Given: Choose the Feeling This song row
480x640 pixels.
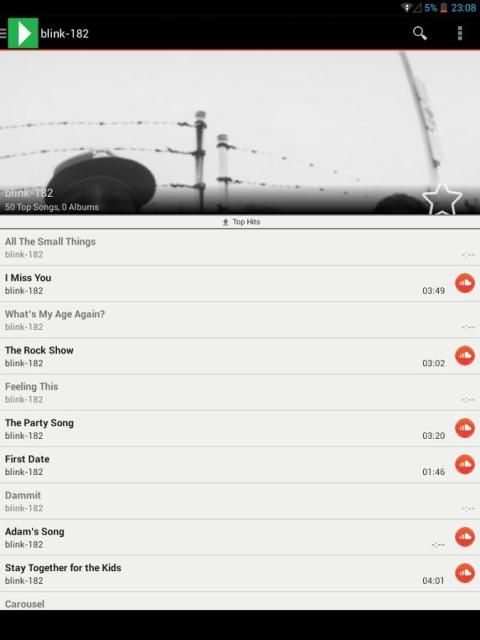Looking at the screenshot, I should 240,392.
